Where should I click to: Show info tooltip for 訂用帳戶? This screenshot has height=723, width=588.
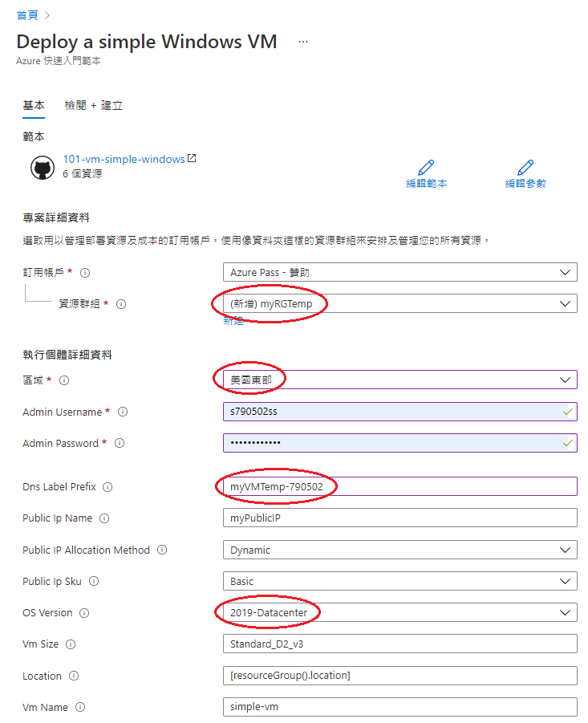coord(85,273)
